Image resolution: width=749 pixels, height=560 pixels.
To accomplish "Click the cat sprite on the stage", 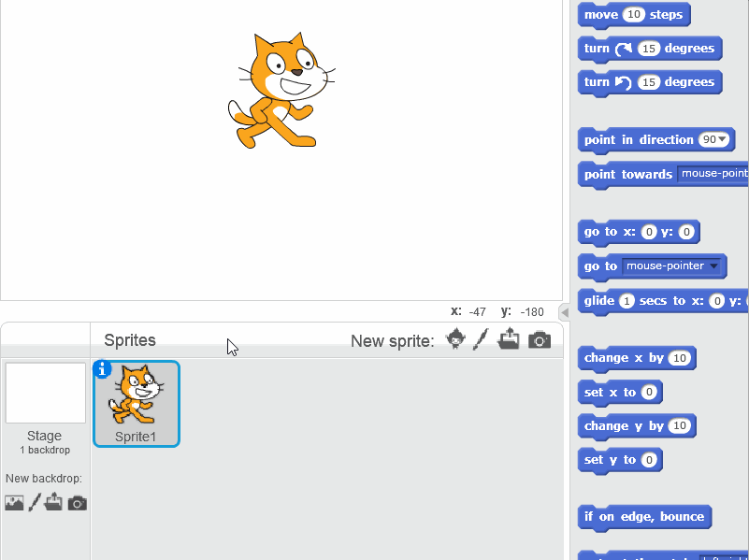I will click(x=281, y=91).
